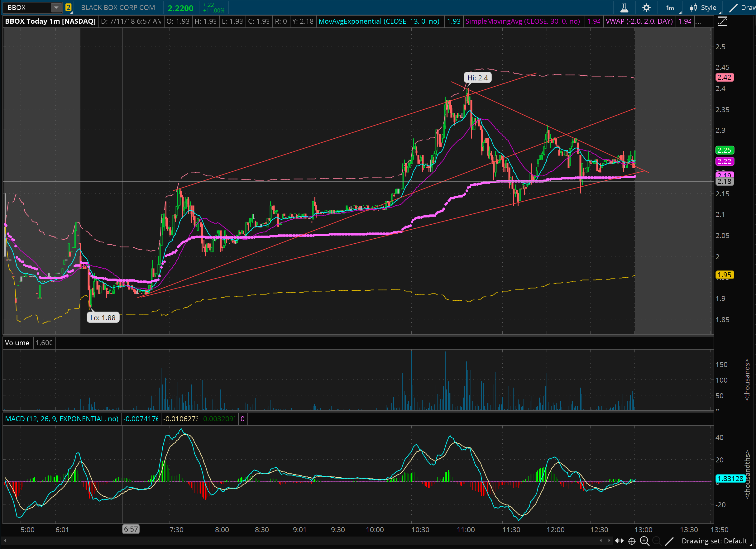Select the line drawing tool at bottom
The height and width of the screenshot is (549, 756).
pyautogui.click(x=669, y=541)
